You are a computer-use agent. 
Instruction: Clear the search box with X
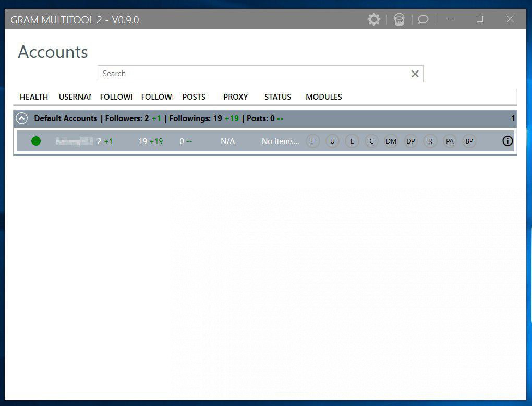(x=415, y=74)
